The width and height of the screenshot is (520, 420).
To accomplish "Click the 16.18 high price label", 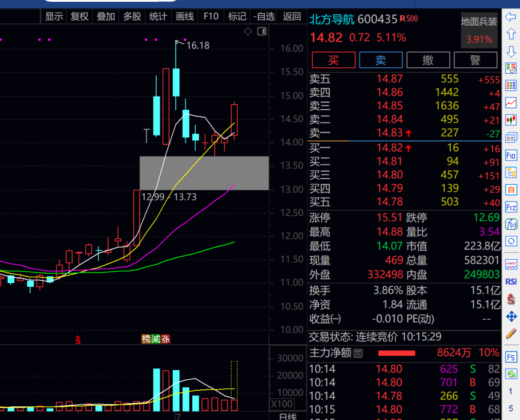I will (198, 46).
